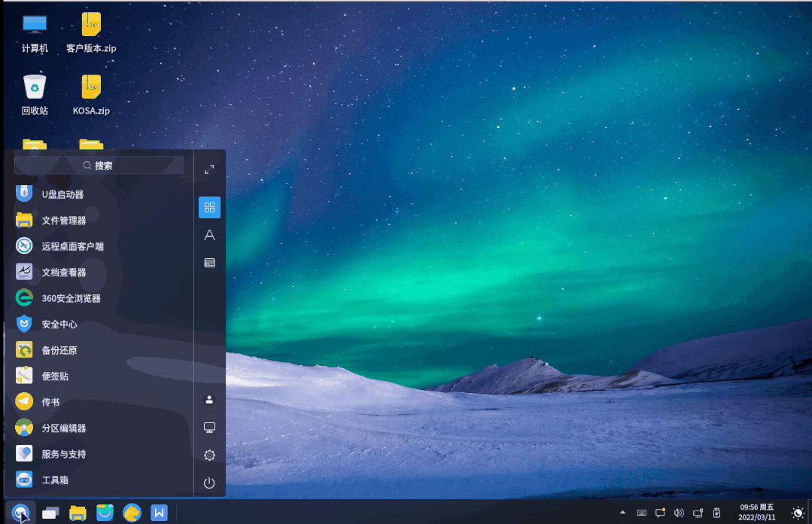Open volume control in system tray

[x=679, y=513]
